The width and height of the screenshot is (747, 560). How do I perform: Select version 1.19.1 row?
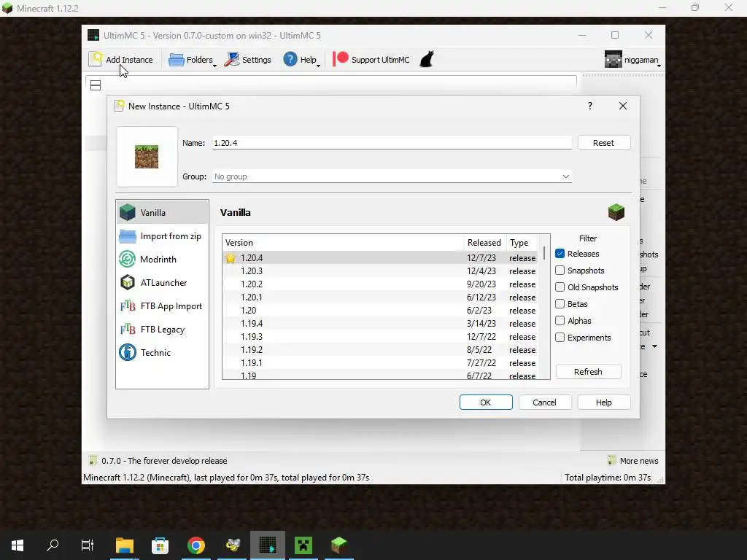380,363
